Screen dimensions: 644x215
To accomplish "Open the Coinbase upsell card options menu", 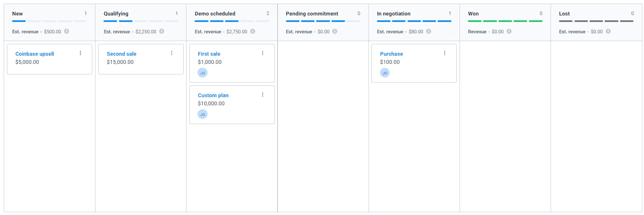I will pos(80,53).
